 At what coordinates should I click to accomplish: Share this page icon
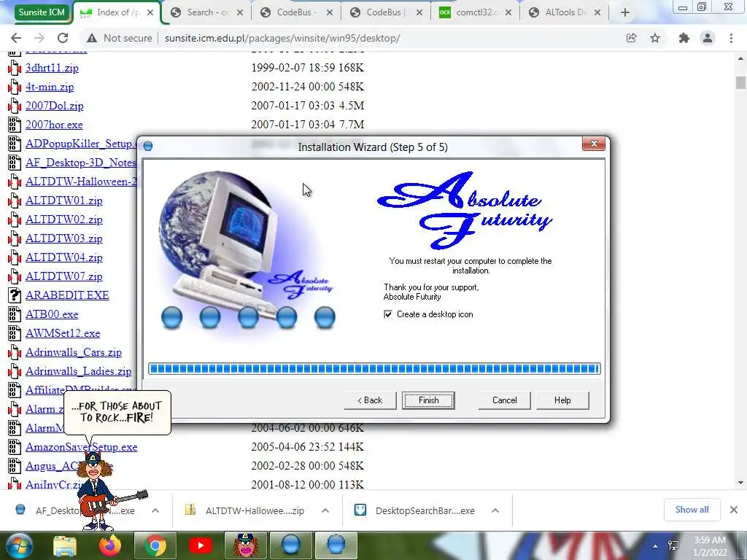click(631, 38)
